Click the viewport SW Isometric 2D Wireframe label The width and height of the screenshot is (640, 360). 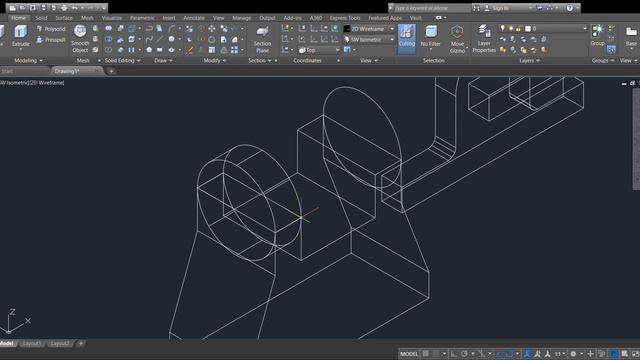32,82
